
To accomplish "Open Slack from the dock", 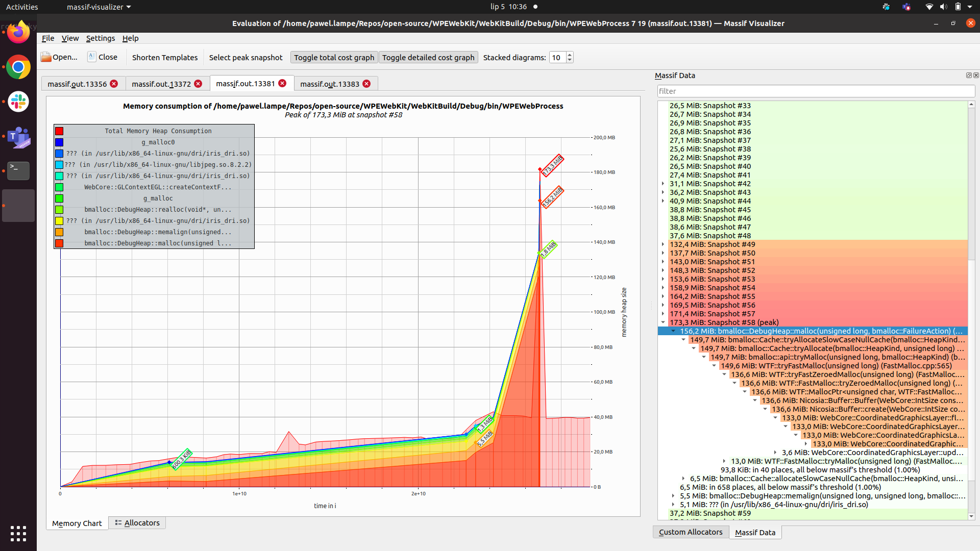I will pyautogui.click(x=18, y=102).
